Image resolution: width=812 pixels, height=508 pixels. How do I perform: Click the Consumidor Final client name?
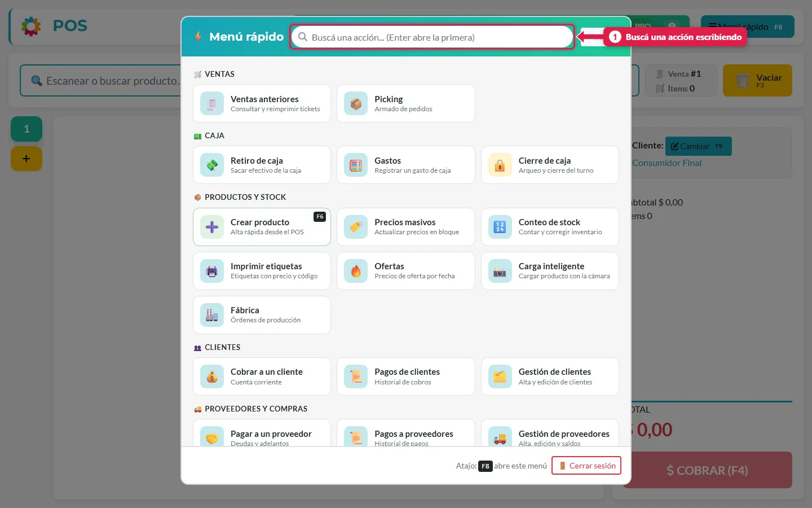pos(667,163)
